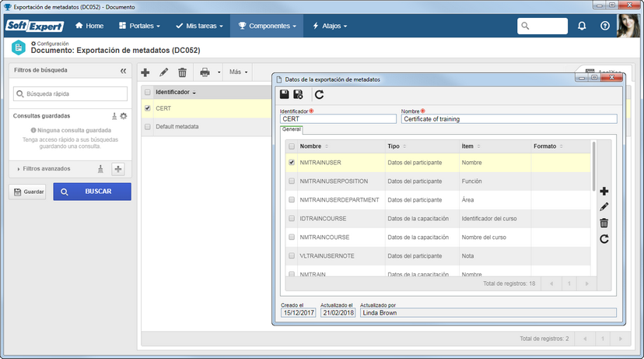Click the Identificador field containing CERT
This screenshot has width=644, height=359.
338,119
